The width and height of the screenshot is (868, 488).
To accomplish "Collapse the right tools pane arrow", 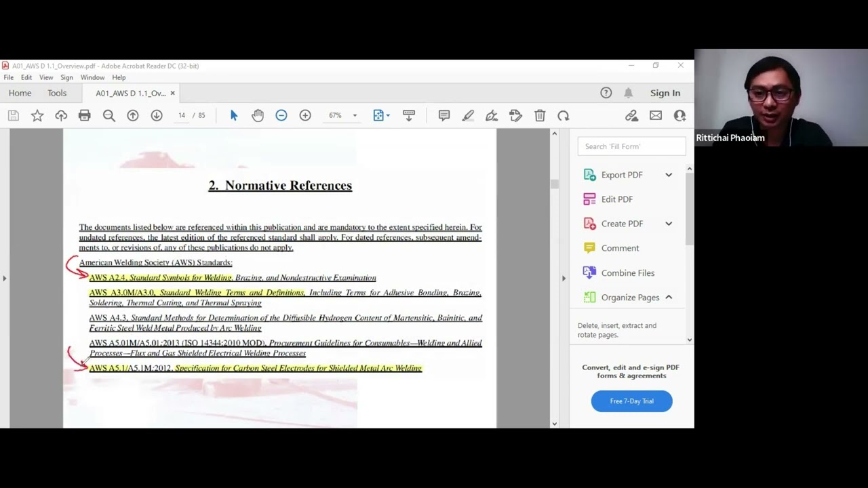I will 564,278.
